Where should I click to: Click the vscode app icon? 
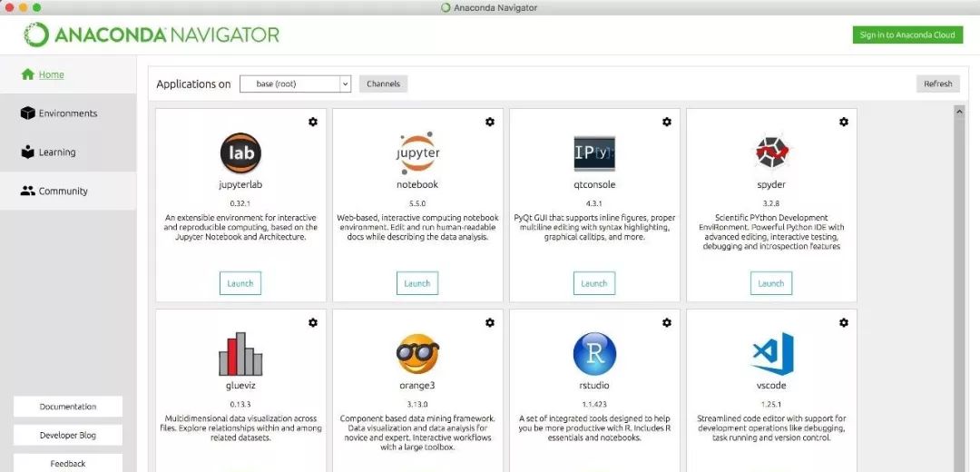(x=772, y=354)
